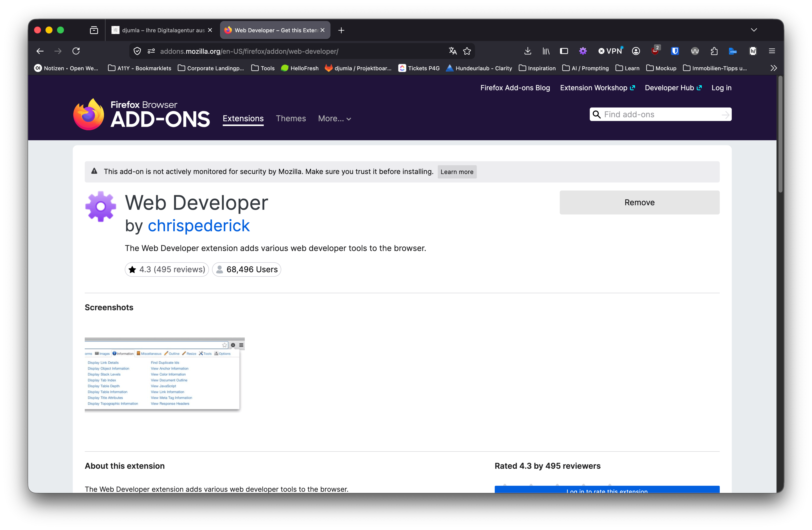This screenshot has height=530, width=812.
Task: Open the Learn bookmark folder
Action: [627, 68]
